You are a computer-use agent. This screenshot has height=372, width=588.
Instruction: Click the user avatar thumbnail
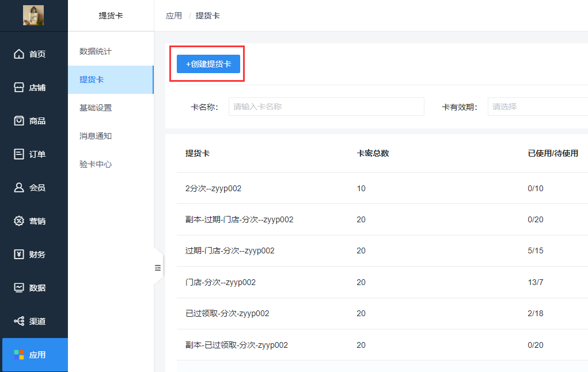[33, 15]
